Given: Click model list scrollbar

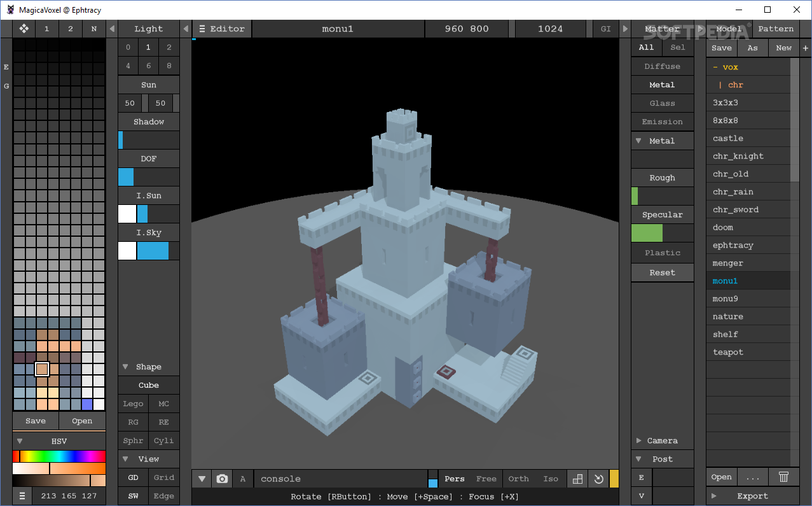Looking at the screenshot, I should pos(794,120).
